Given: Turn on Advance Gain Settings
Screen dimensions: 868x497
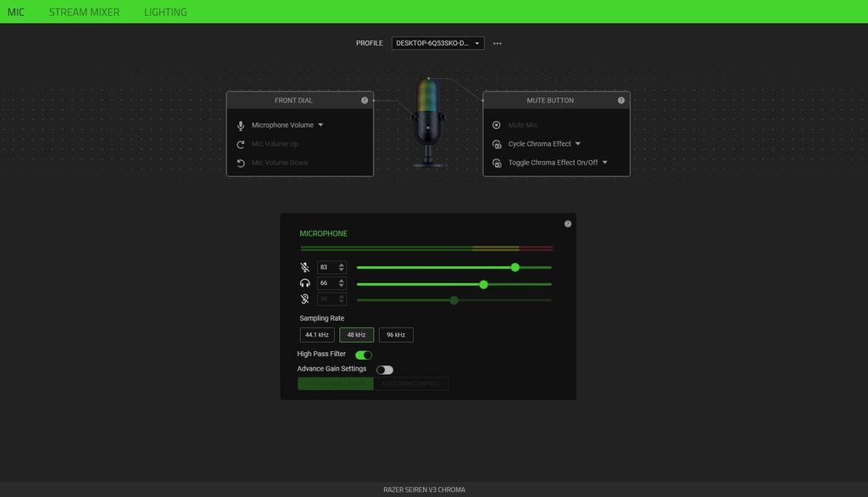Looking at the screenshot, I should (x=384, y=369).
